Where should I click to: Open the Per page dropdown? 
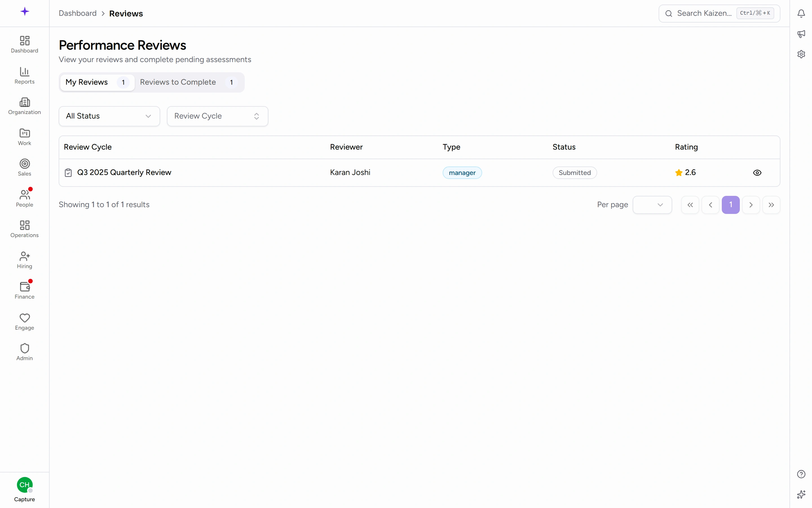(x=652, y=205)
